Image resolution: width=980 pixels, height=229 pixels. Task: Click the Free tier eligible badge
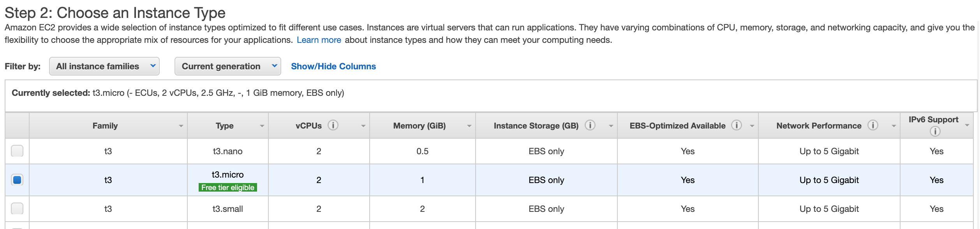(x=228, y=187)
